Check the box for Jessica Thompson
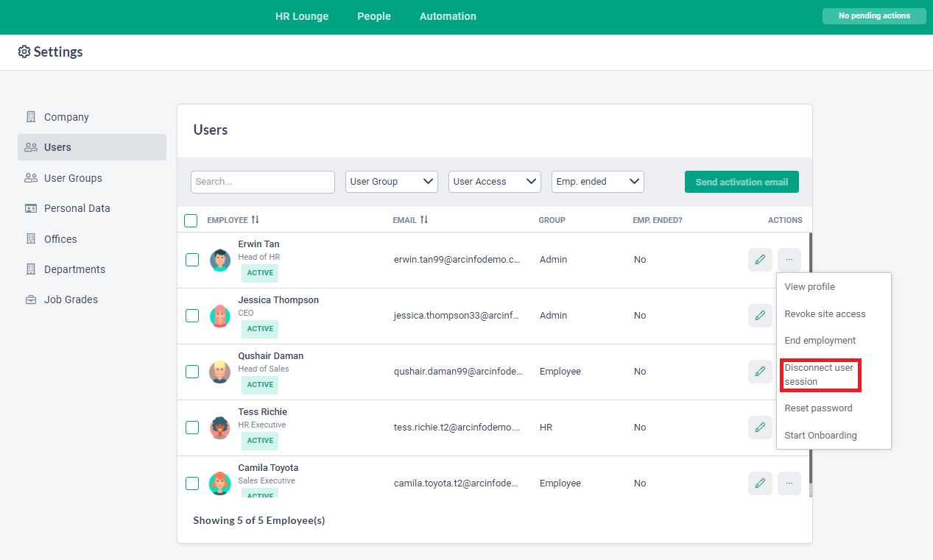This screenshot has width=933, height=560. click(192, 316)
